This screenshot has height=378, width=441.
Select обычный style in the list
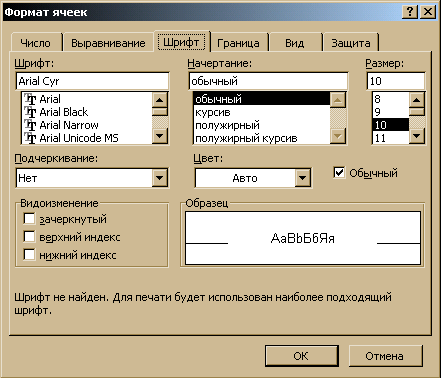point(262,99)
